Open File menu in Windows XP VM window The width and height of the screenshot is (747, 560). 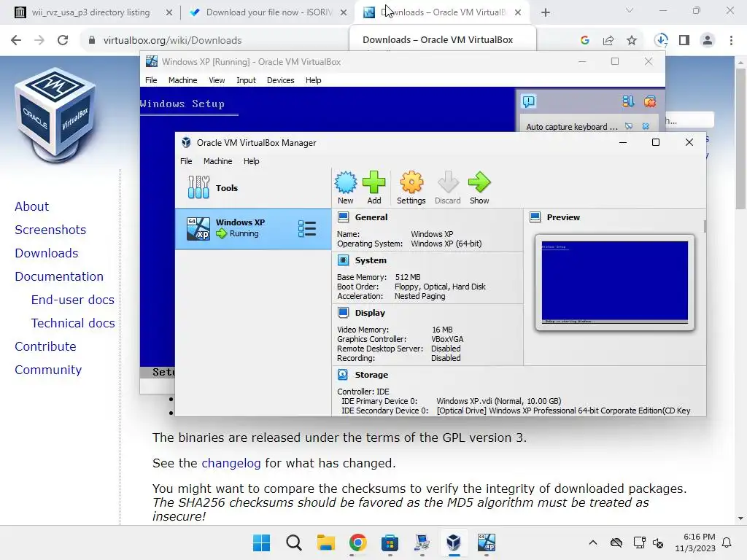tap(151, 80)
